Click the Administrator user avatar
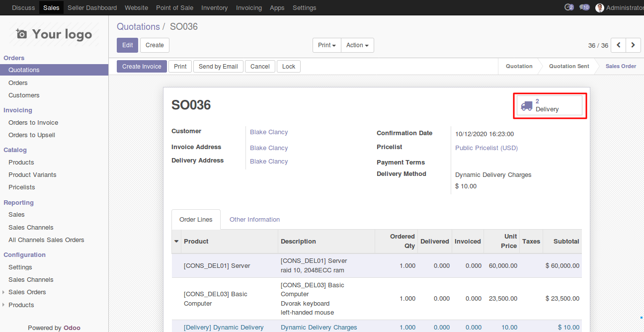 600,7
